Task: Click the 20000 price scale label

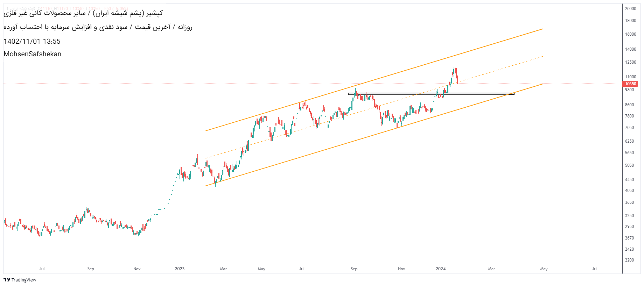Action: pos(630,9)
